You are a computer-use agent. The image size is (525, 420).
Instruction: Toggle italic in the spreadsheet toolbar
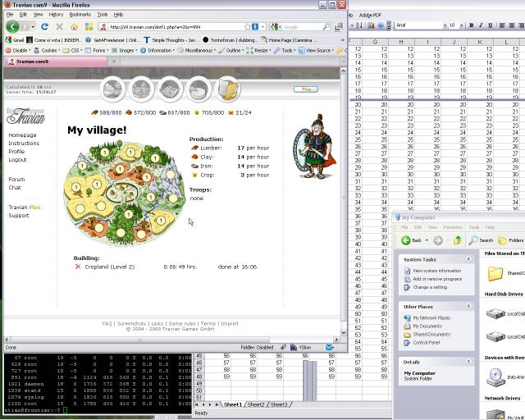click(x=481, y=25)
